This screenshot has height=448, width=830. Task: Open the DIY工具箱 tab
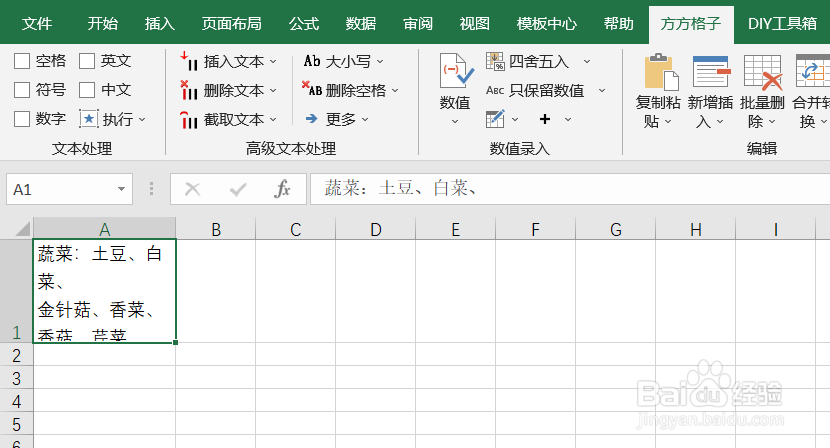[782, 23]
